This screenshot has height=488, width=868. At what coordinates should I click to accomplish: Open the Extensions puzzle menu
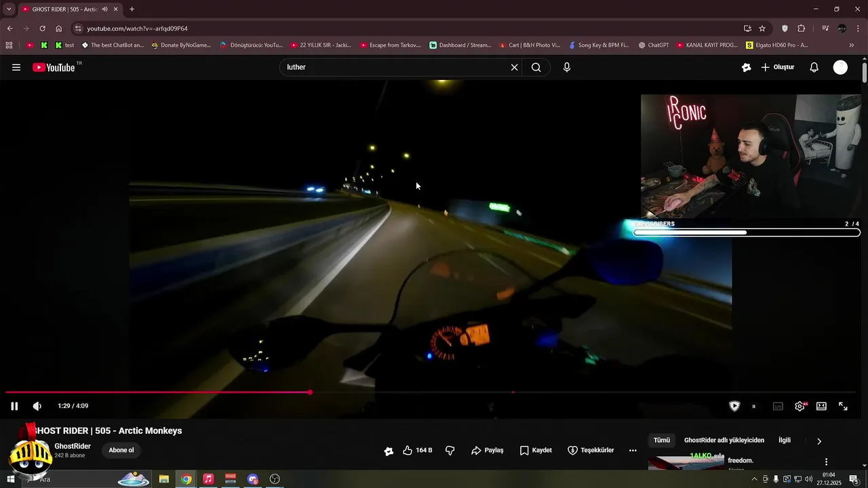click(802, 28)
